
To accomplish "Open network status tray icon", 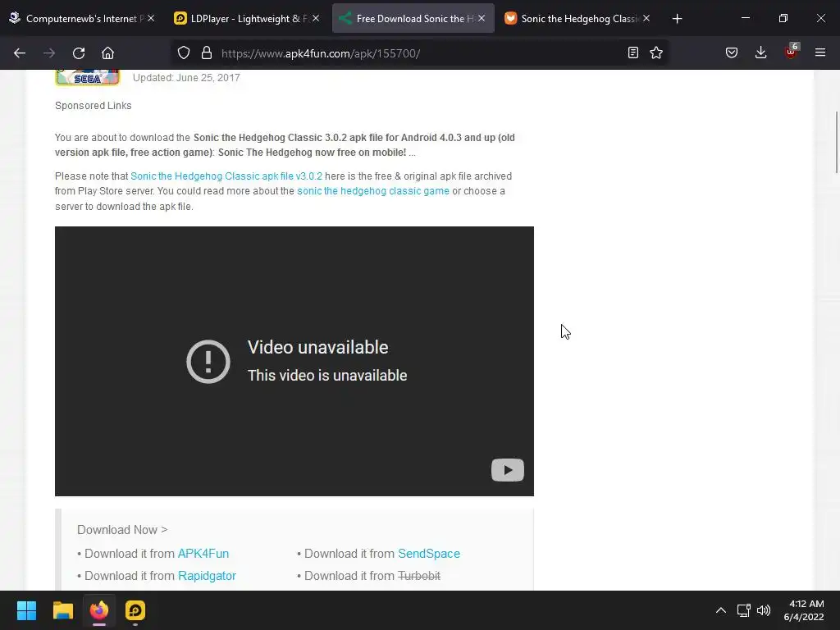I will point(743,610).
